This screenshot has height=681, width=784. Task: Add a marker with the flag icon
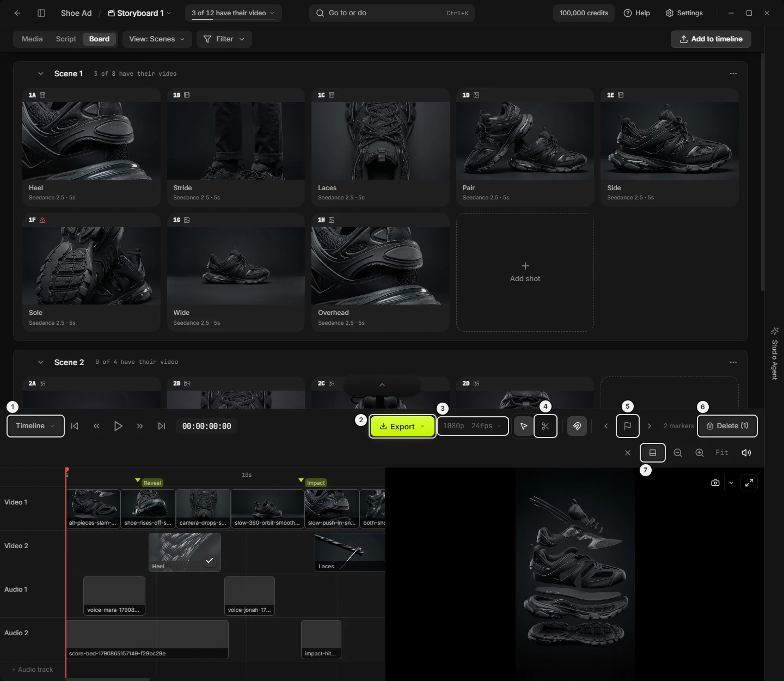[628, 426]
